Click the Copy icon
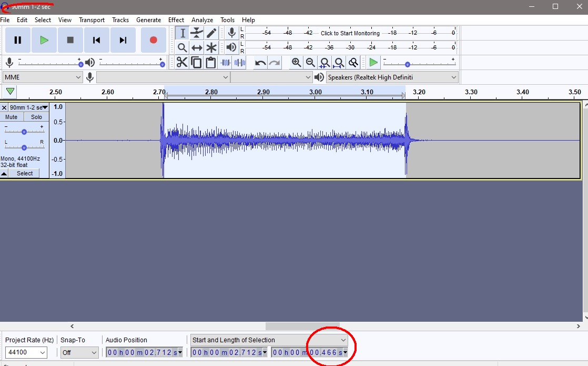This screenshot has width=588, height=366. pyautogui.click(x=196, y=62)
